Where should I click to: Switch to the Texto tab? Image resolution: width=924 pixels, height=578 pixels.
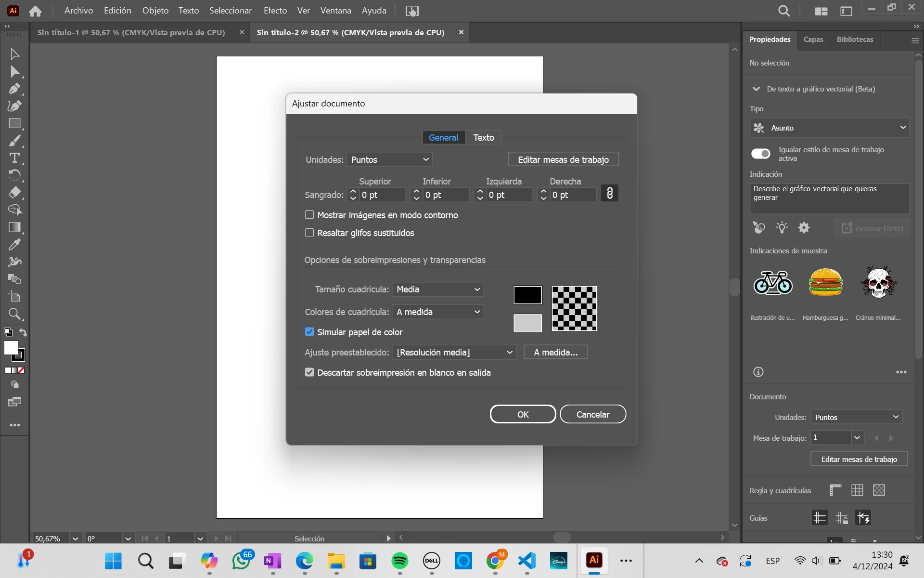[x=483, y=137]
